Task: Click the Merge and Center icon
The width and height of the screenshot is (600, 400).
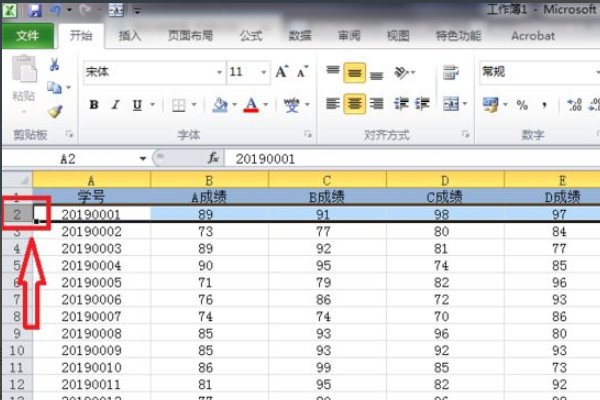Action: [x=451, y=104]
